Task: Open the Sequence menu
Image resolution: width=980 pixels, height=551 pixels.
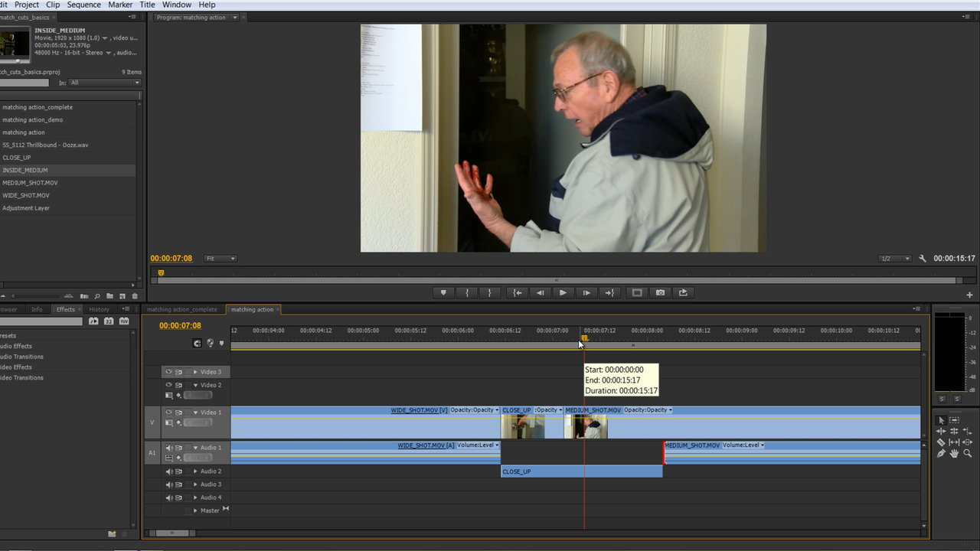Action: 83,5
